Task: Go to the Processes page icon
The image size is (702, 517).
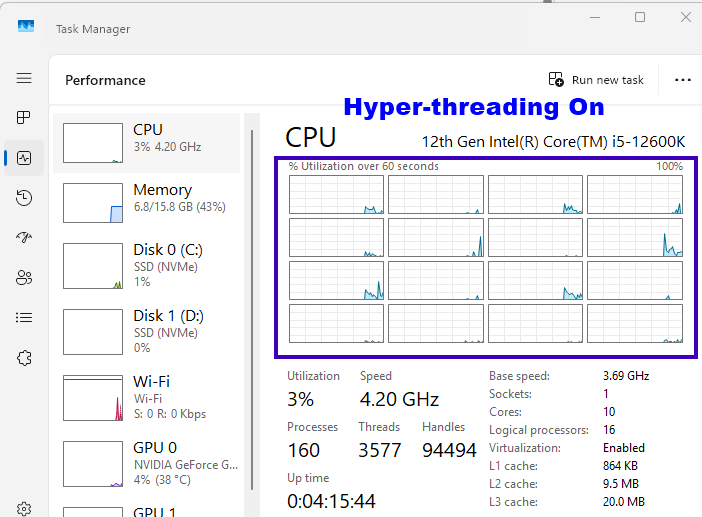Action: (24, 118)
